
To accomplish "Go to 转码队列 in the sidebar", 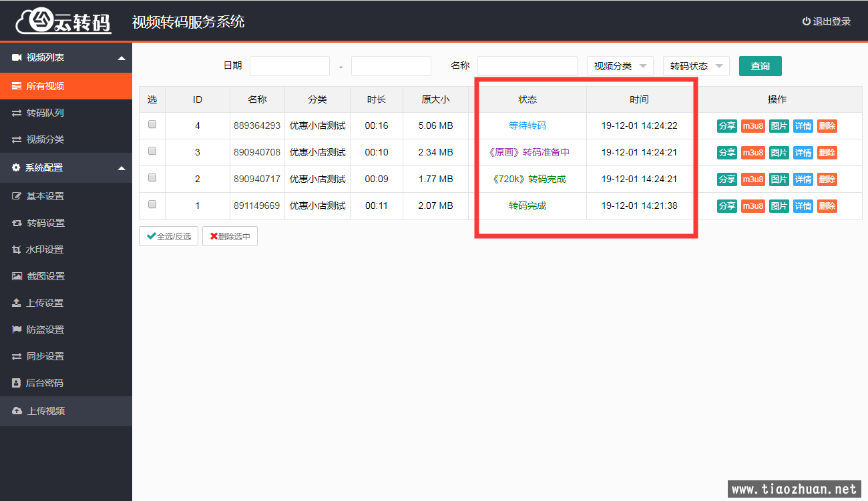I will click(66, 113).
